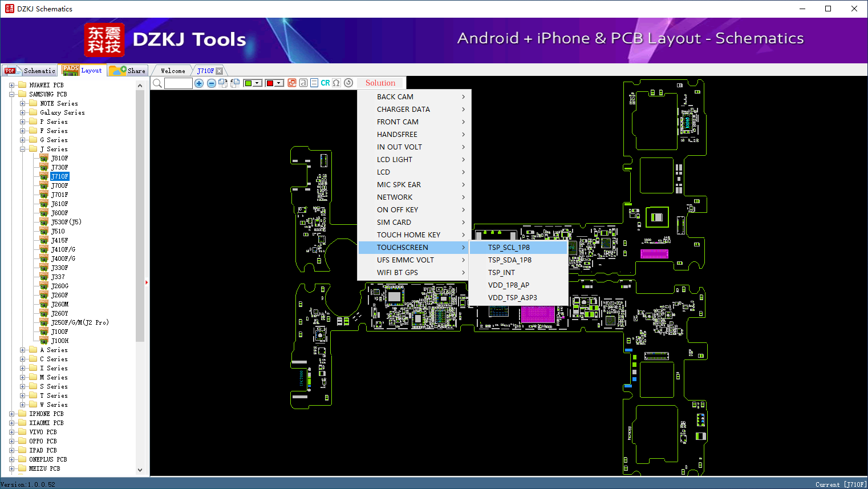Open the TOUCH HOME KEY submenu
The image size is (868, 489).
(x=415, y=235)
